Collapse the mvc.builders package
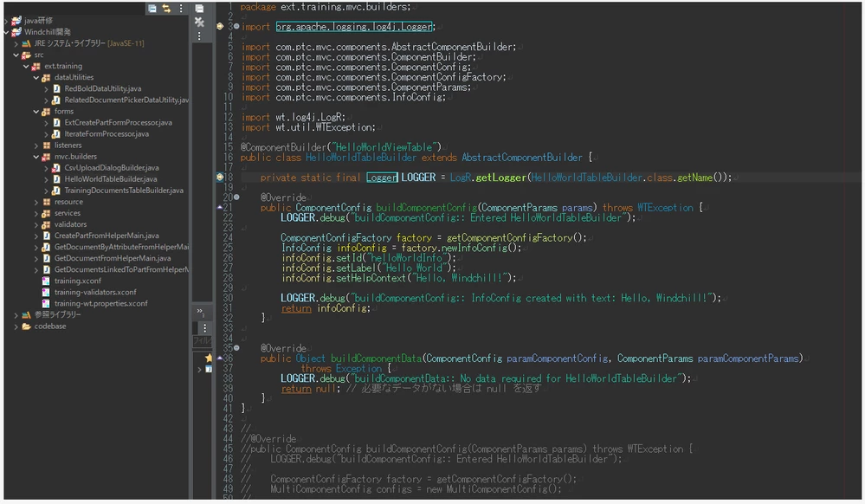This screenshot has height=504, width=865. coord(36,156)
